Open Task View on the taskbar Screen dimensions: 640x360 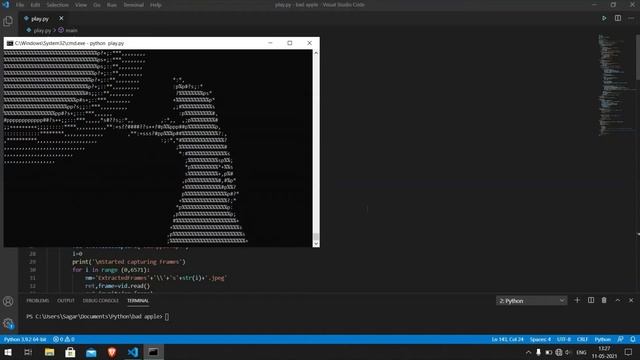[28, 352]
